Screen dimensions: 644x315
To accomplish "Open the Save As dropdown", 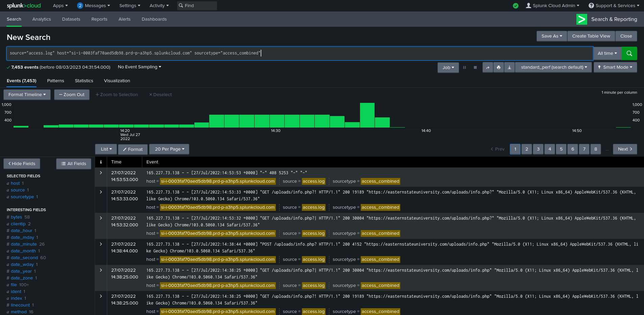I will click(x=552, y=36).
